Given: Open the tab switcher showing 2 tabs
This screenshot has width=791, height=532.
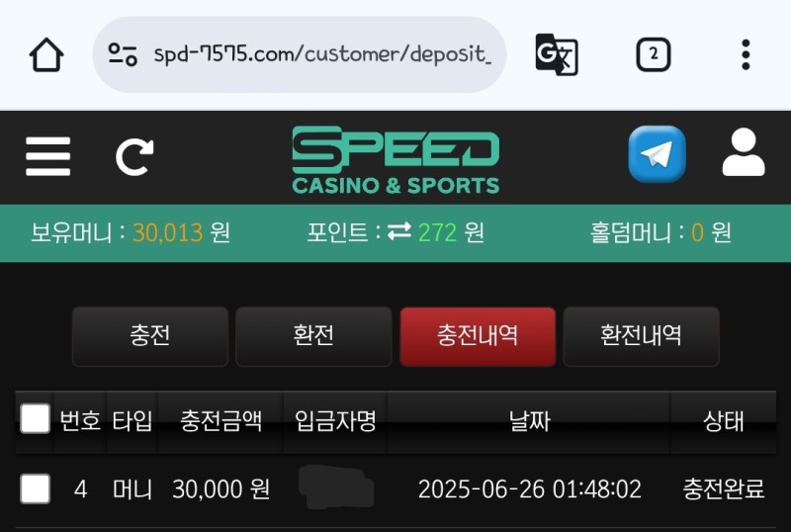Looking at the screenshot, I should (x=654, y=54).
